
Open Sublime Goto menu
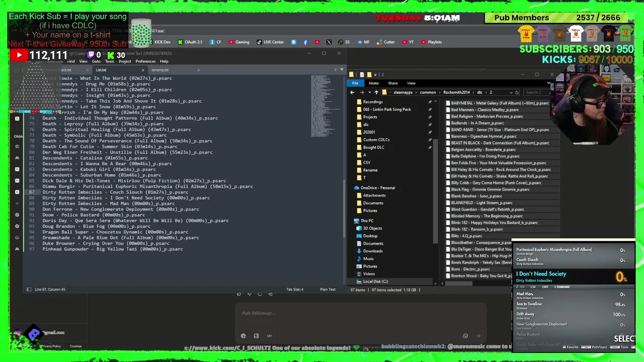[x=96, y=61]
